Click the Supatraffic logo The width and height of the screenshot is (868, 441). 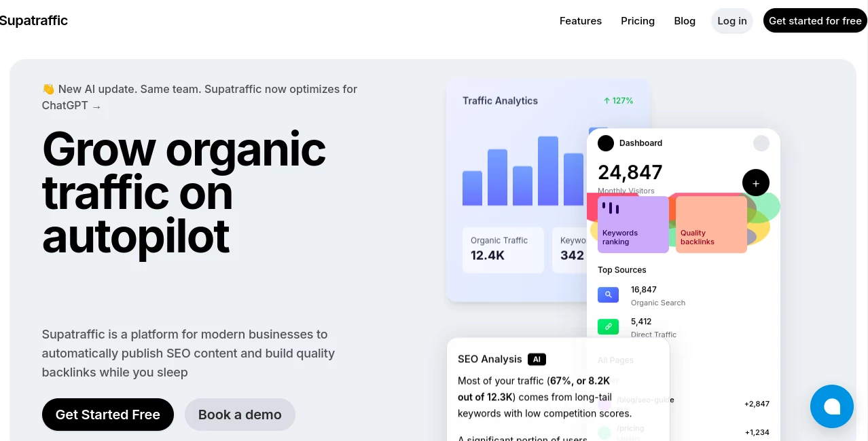pos(33,20)
